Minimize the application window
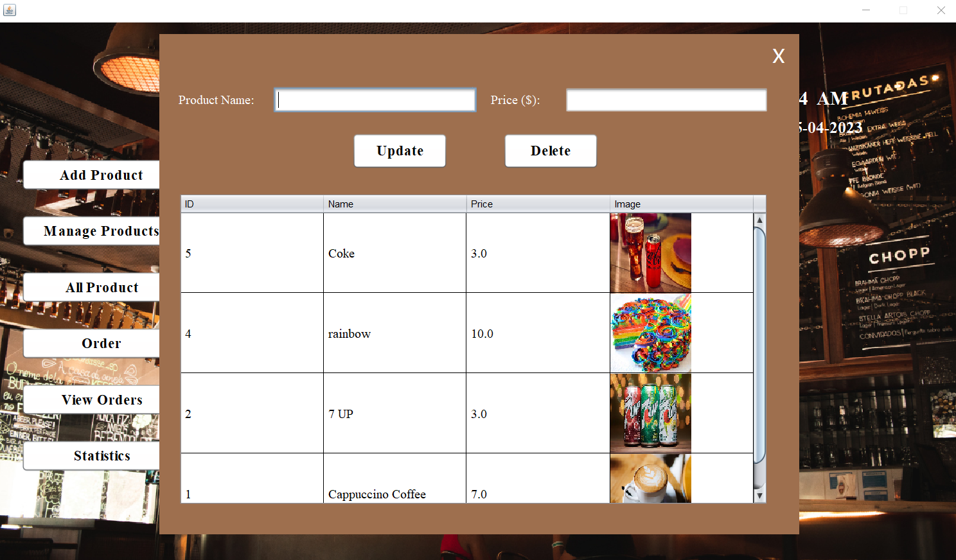956x560 pixels. point(865,10)
